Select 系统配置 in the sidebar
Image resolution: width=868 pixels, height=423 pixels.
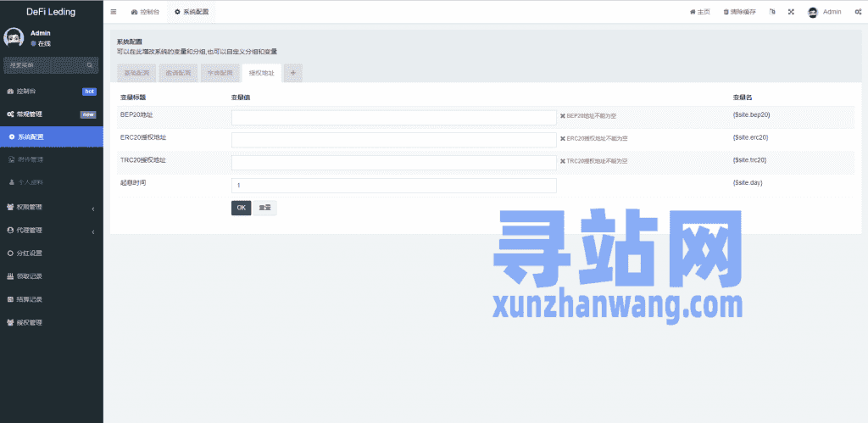click(x=52, y=136)
